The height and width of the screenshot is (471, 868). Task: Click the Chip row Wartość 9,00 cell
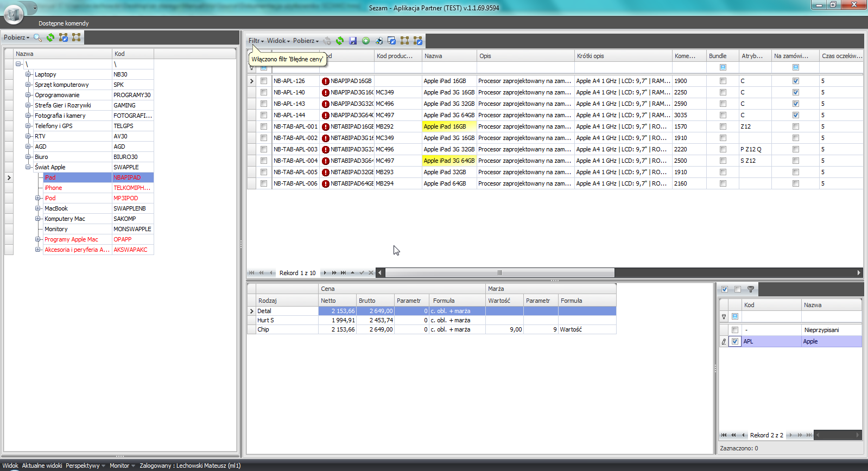pyautogui.click(x=504, y=329)
